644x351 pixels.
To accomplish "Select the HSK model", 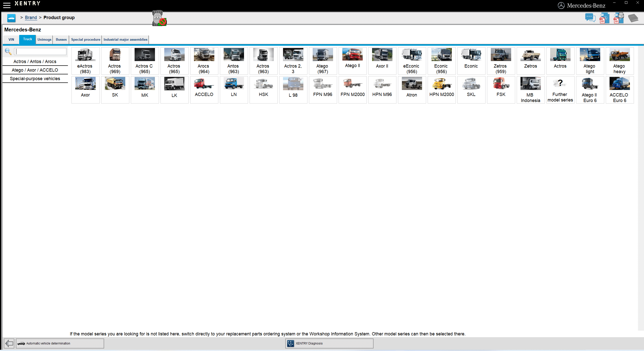I will [x=263, y=90].
